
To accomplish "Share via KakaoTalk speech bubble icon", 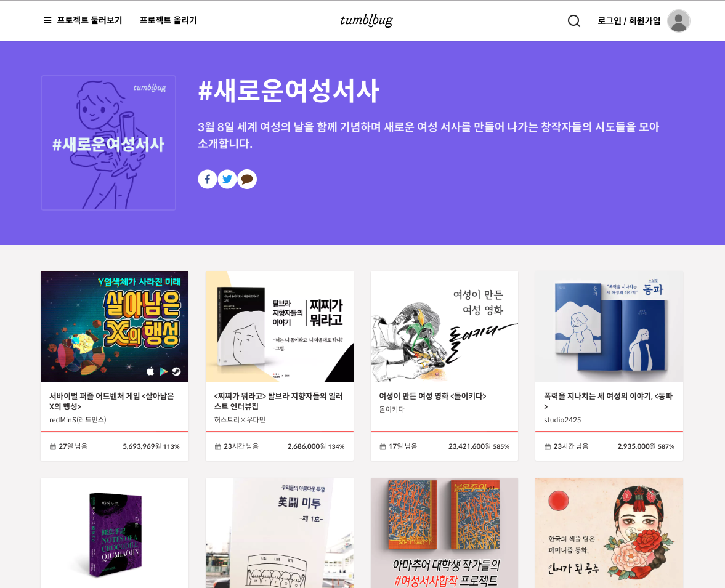I will [x=247, y=179].
